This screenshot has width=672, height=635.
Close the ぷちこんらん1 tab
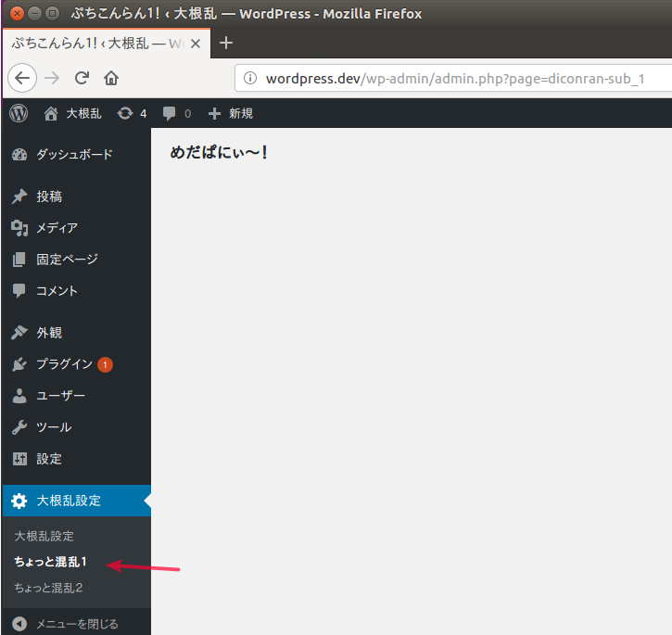[x=196, y=44]
